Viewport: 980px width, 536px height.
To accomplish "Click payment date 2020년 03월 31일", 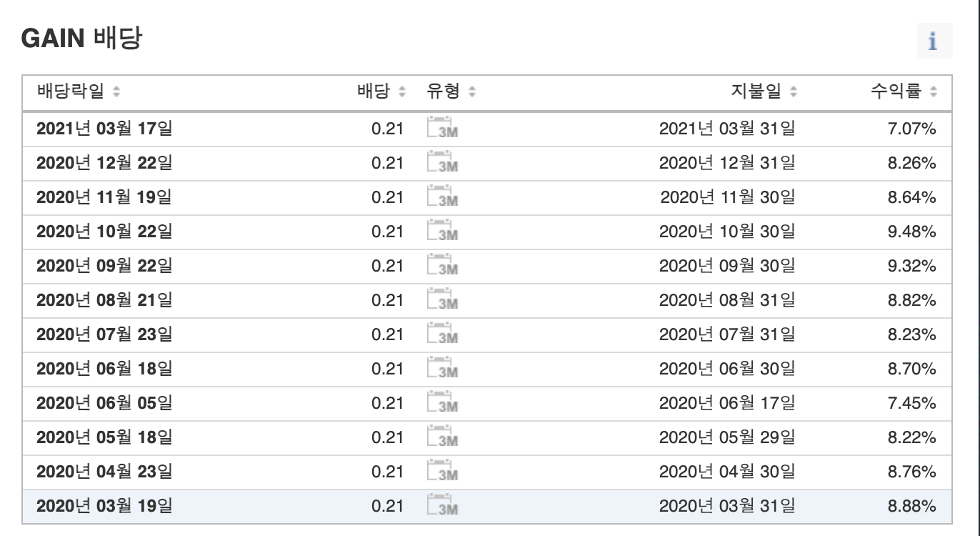I will tap(727, 506).
